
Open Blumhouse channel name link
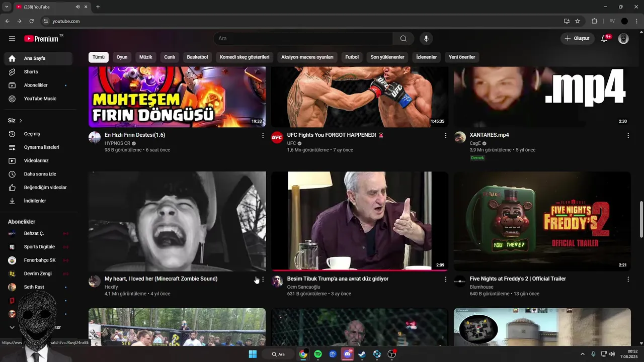tap(481, 287)
